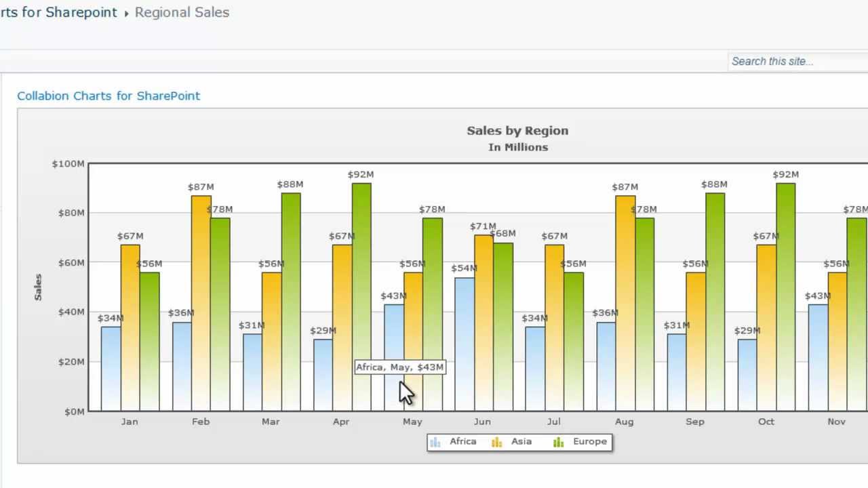Click the Africa Jun $54M bar
Viewport: 868px width, 488px height.
465,344
